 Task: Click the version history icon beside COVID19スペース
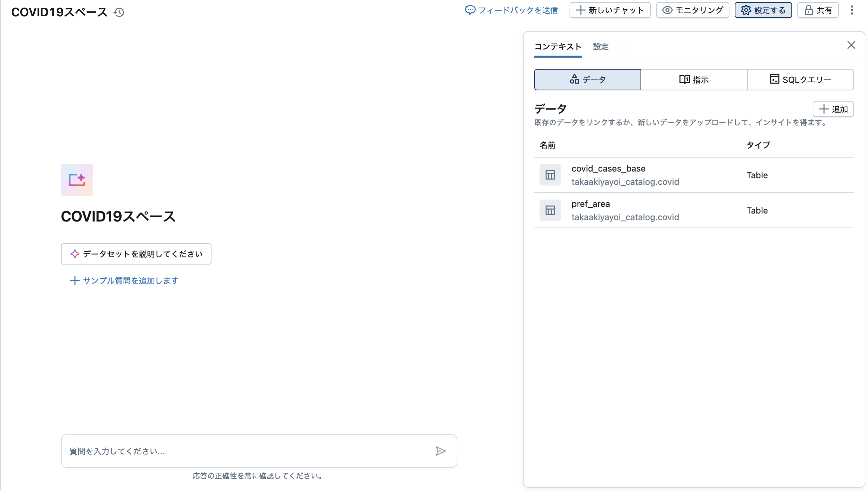tap(119, 12)
